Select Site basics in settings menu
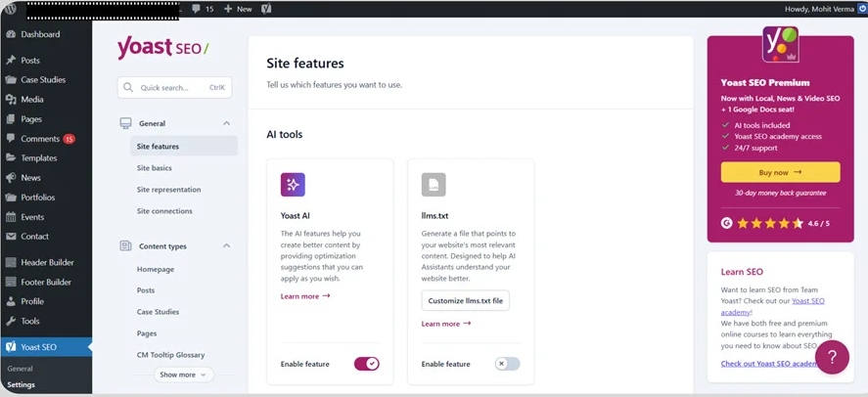The image size is (868, 397). tap(155, 168)
